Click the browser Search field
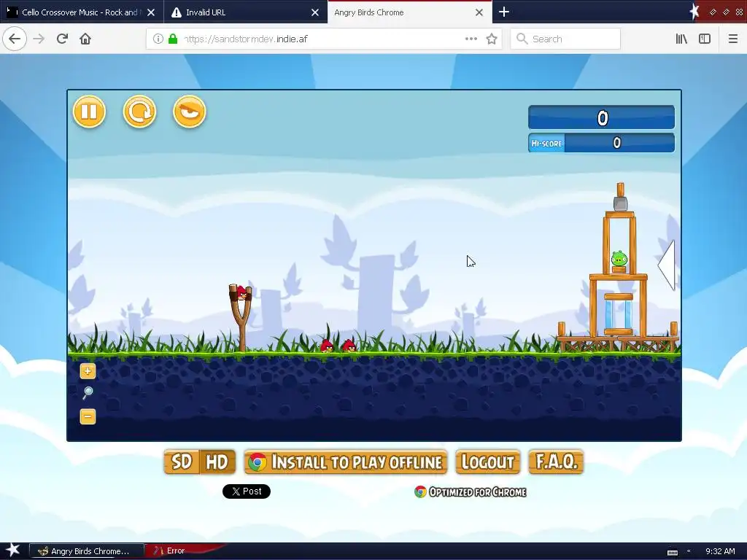This screenshot has height=560, width=747. (x=565, y=39)
